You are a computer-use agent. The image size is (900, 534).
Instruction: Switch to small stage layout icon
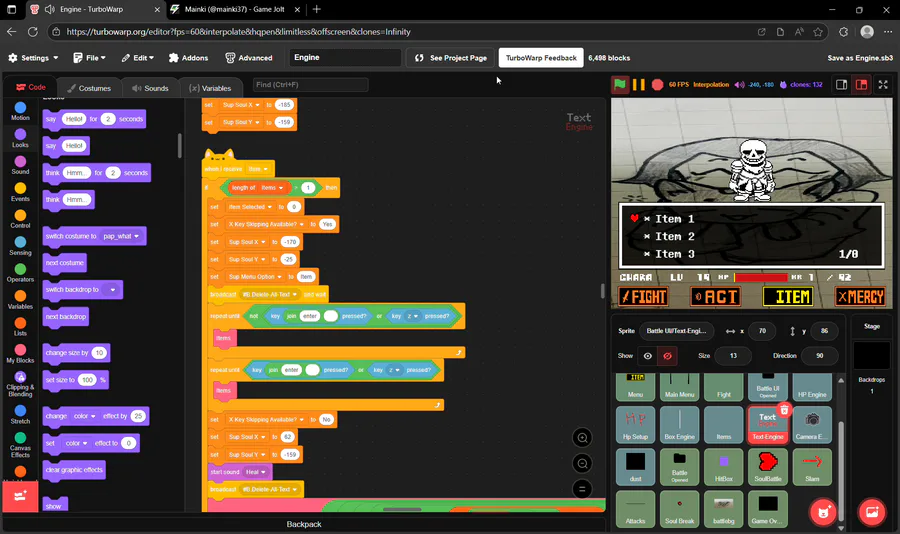[x=841, y=84]
